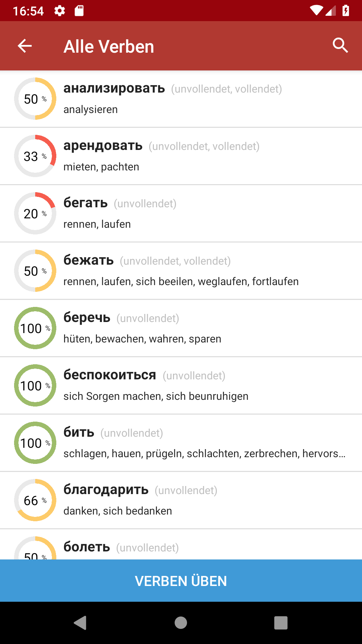Select verb арендовать (mieten, pachten)
Viewport: 362px width, 644px height.
click(x=181, y=156)
